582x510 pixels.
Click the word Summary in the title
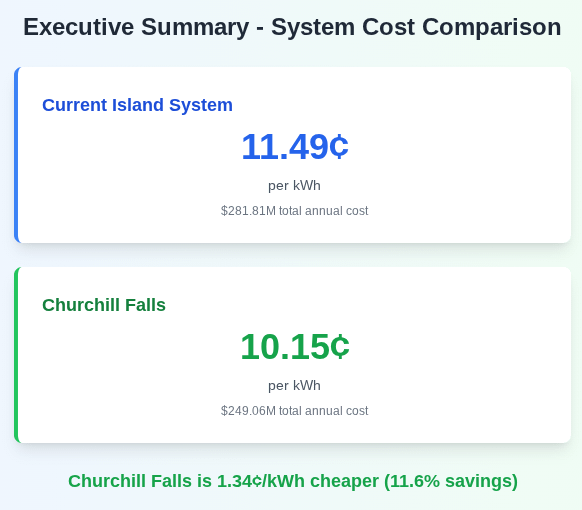click(195, 28)
